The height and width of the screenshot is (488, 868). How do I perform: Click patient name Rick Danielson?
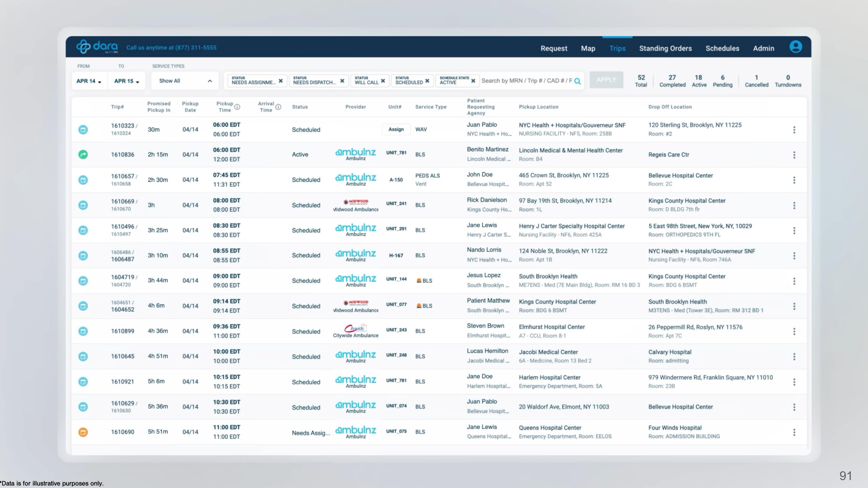click(x=487, y=200)
